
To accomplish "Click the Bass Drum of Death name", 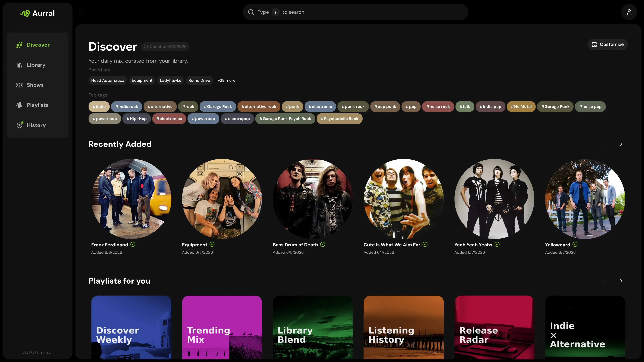I will pyautogui.click(x=295, y=245).
